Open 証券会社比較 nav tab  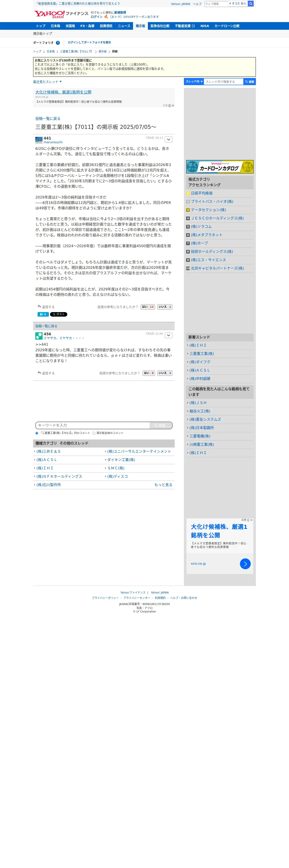click(x=160, y=26)
